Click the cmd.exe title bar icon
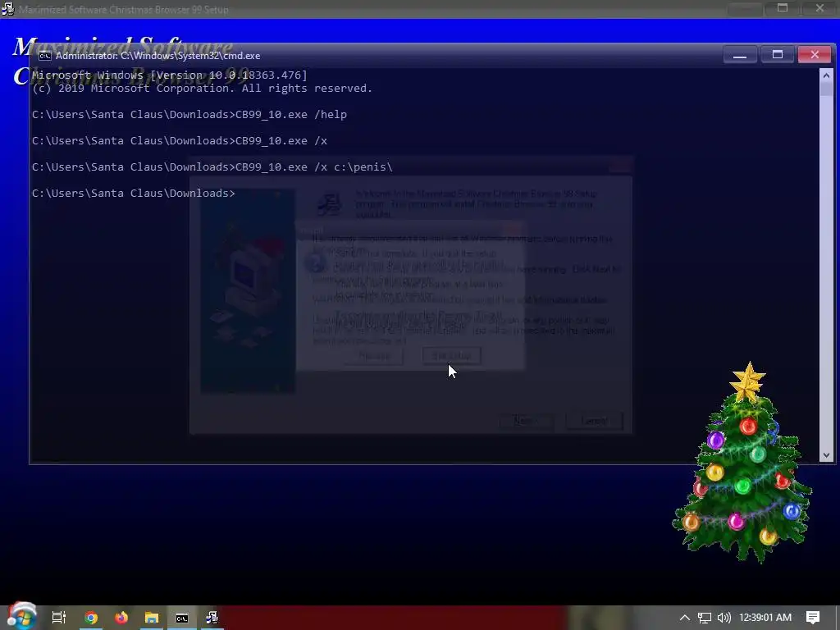The width and height of the screenshot is (840, 630). click(45, 56)
